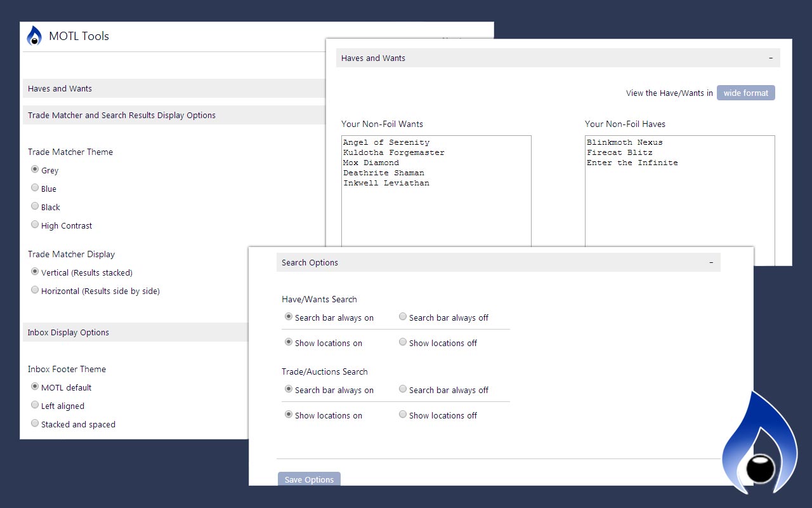Click 'Enter the Infinite' in the haves list
Screen dimensions: 812x508
click(x=632, y=163)
